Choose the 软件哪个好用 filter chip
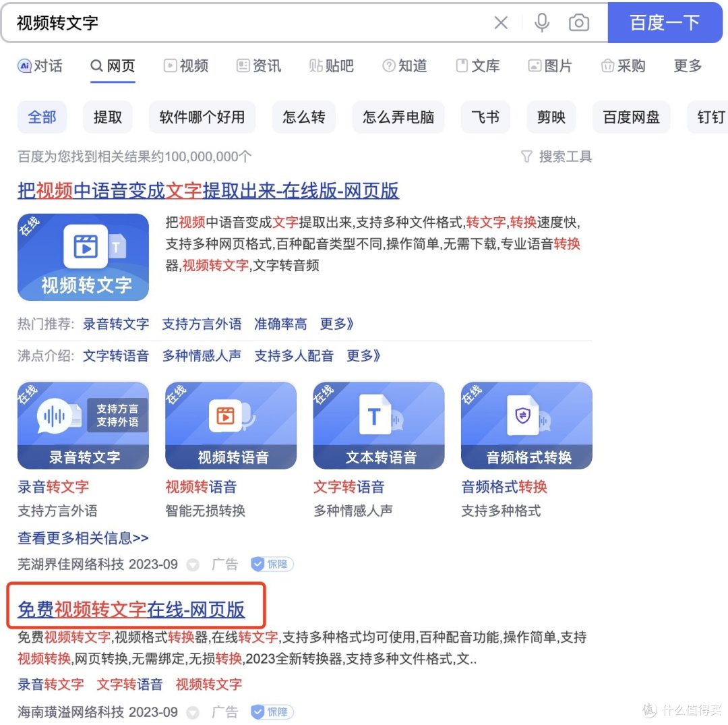728x725 pixels. (202, 117)
